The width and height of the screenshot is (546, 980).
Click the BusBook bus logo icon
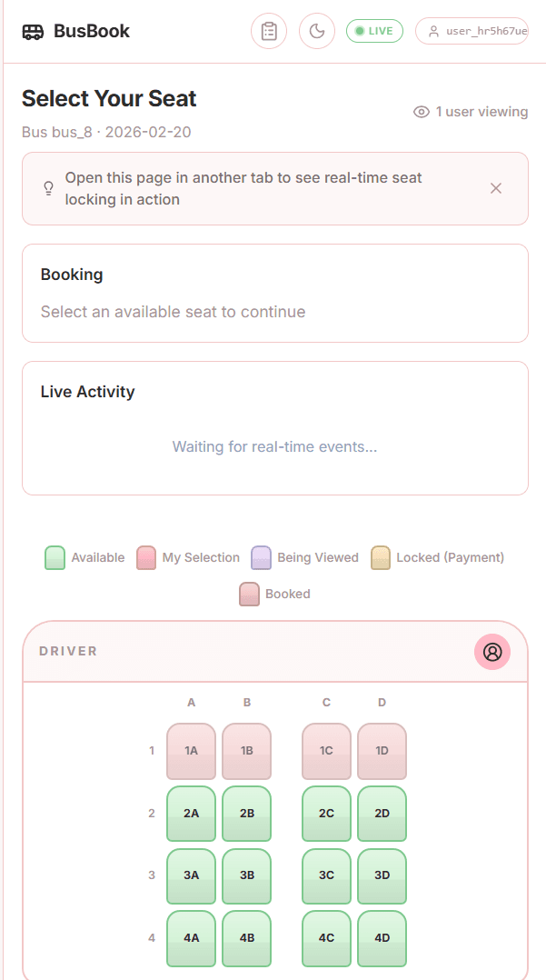tap(33, 31)
